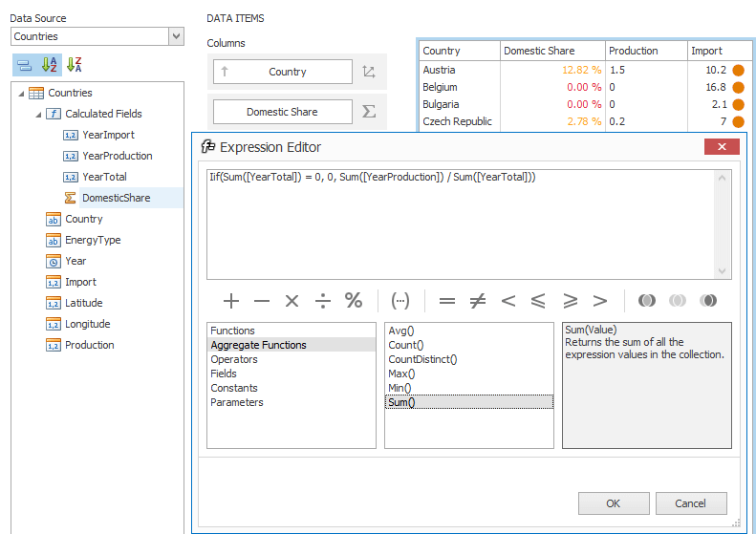Open the Data Source dropdown
The width and height of the screenshot is (756, 534).
tap(176, 36)
